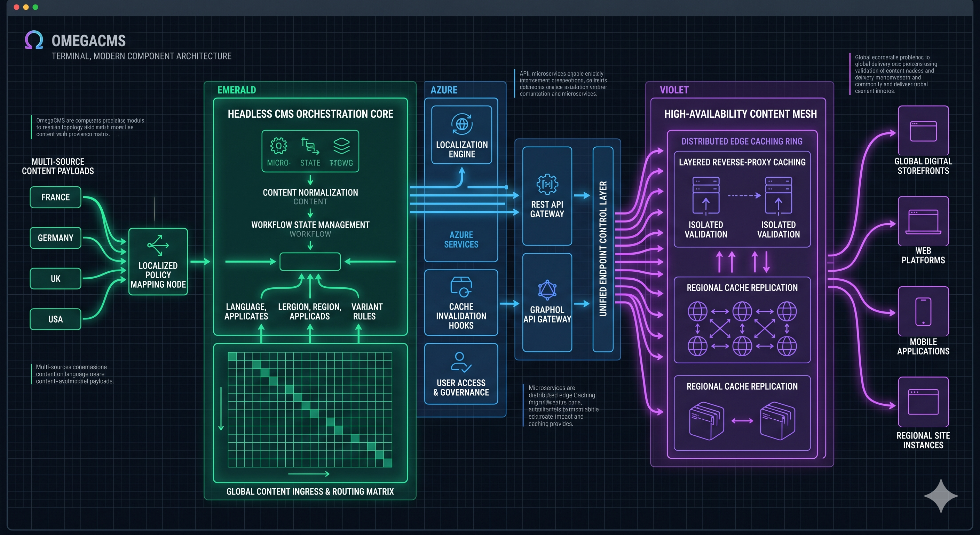The image size is (980, 535).
Task: Select the GraphQL API Gateway icon
Action: coord(547,290)
